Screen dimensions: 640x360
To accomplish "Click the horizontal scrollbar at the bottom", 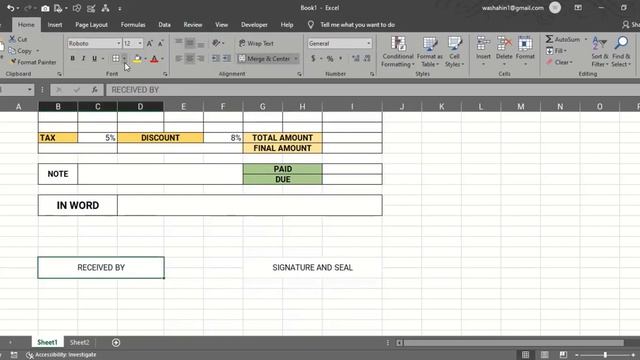I will click(513, 343).
